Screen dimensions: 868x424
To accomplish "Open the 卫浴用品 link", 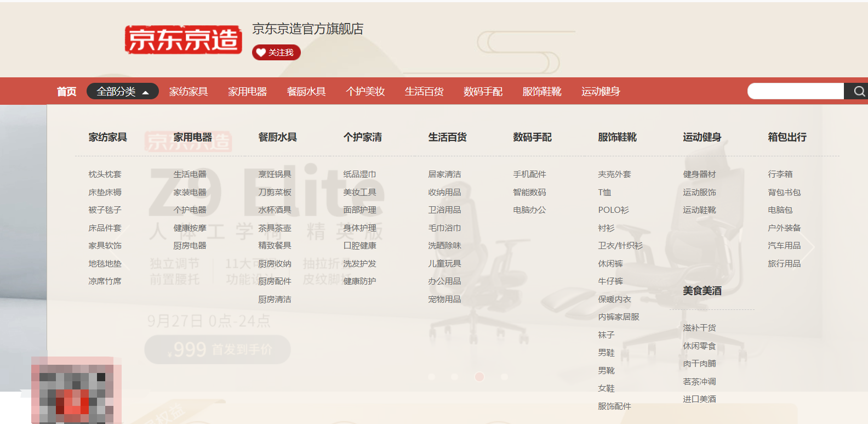I will click(445, 210).
